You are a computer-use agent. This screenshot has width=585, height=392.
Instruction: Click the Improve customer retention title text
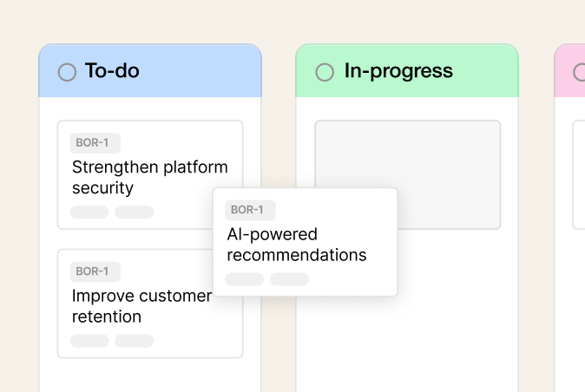141,306
